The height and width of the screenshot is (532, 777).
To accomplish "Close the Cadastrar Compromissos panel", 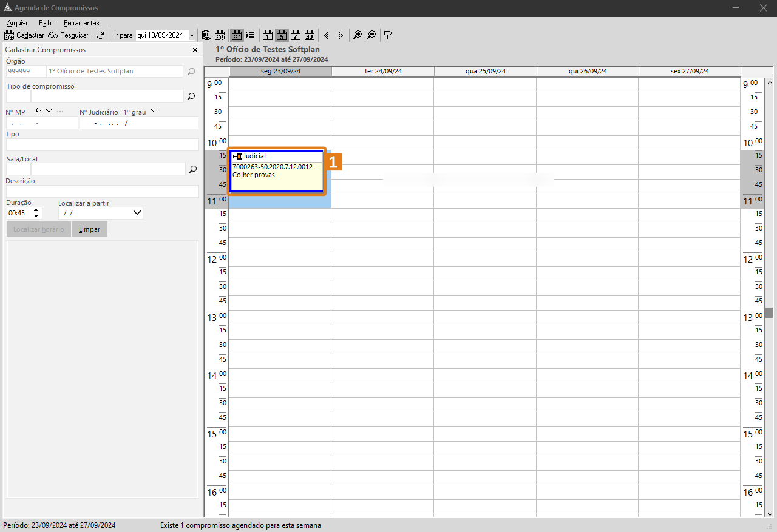I will [x=195, y=50].
